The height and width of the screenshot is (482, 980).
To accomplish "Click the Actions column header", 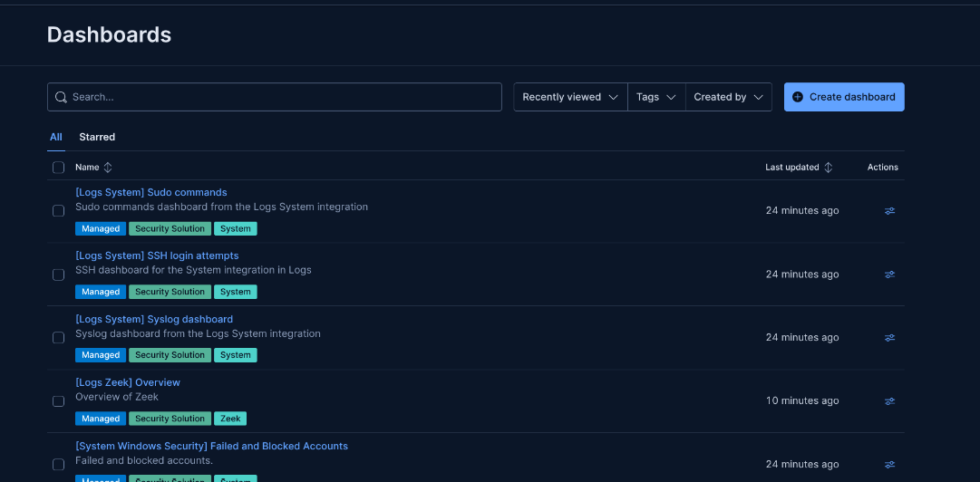I will (882, 168).
